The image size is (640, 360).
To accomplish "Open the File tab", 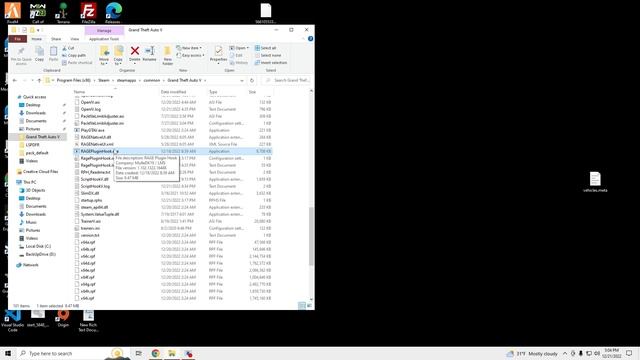I will point(18,39).
